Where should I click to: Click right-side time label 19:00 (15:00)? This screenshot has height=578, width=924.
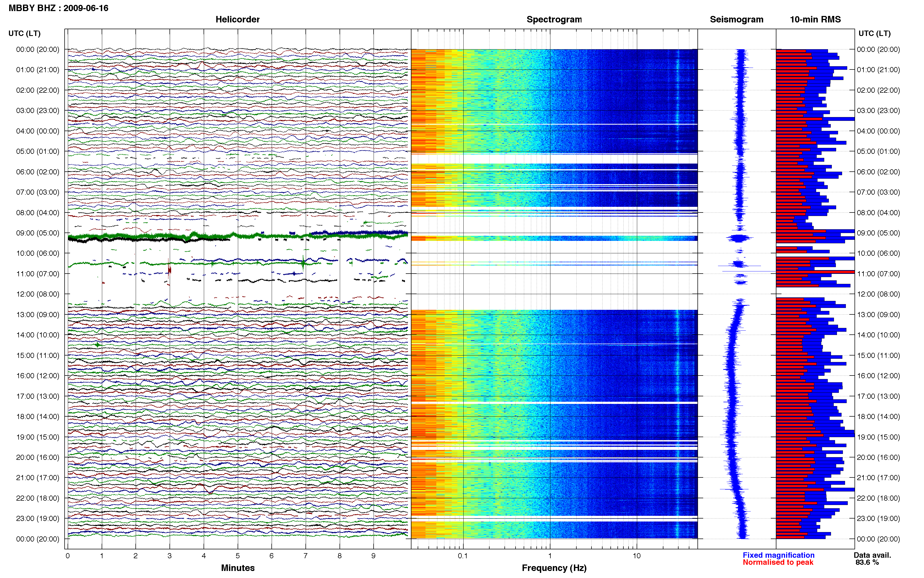point(878,437)
